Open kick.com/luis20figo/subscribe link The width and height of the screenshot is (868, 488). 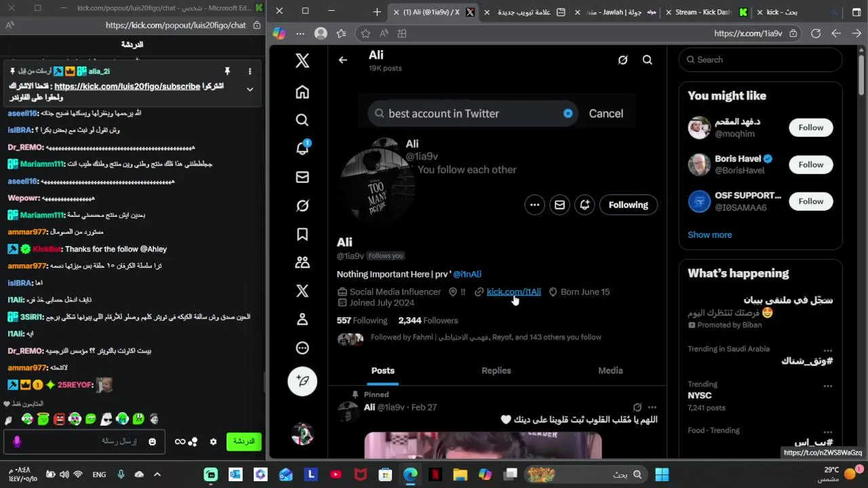coord(127,86)
